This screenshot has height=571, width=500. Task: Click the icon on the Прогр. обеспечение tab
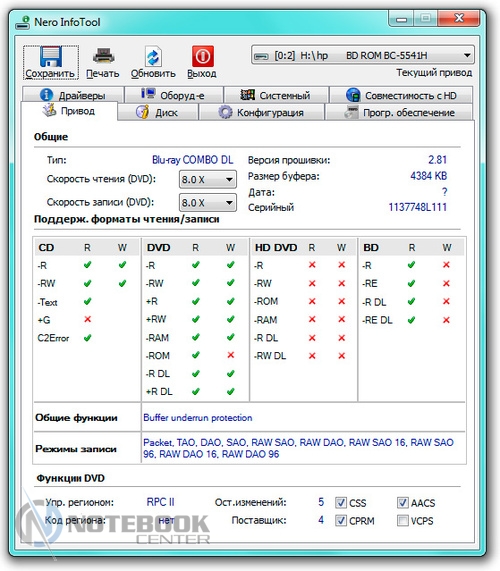pos(351,112)
